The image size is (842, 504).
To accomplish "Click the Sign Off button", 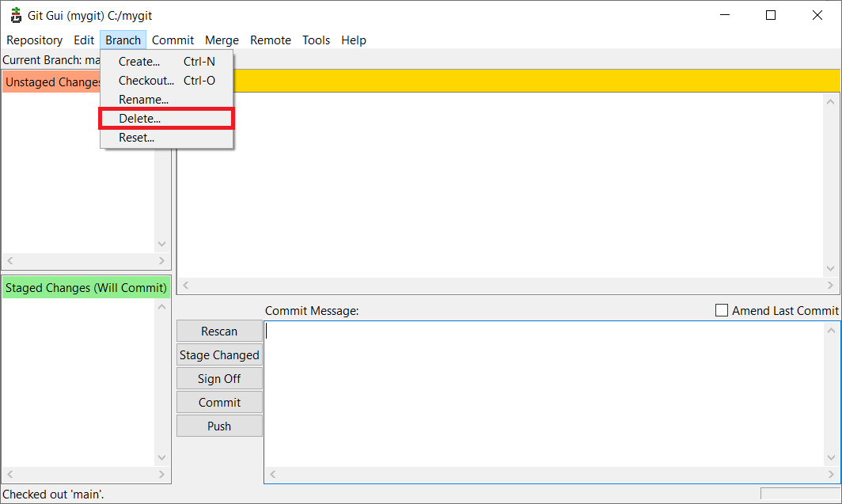I will [219, 379].
